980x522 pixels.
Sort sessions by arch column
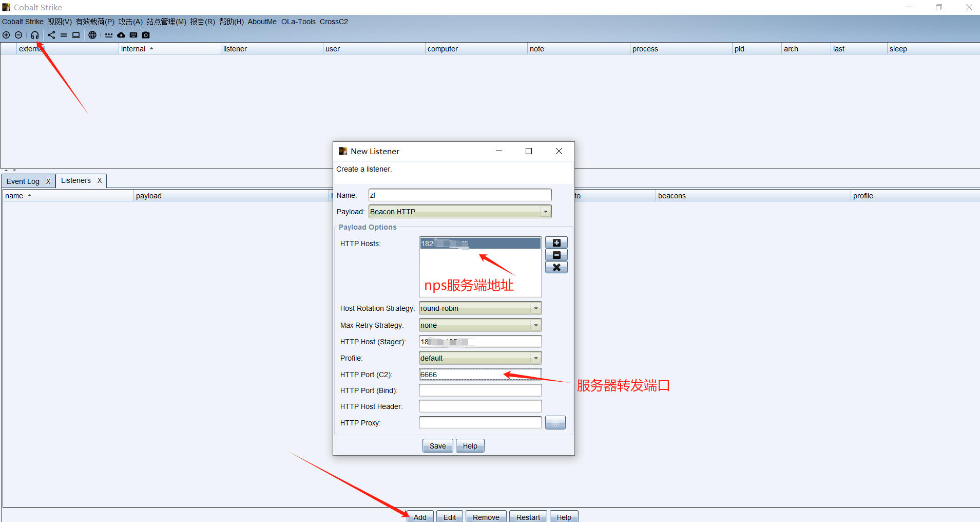pos(806,49)
